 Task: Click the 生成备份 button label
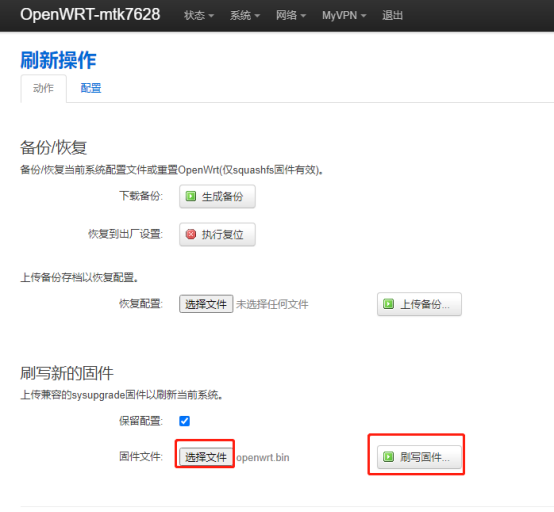tap(222, 196)
